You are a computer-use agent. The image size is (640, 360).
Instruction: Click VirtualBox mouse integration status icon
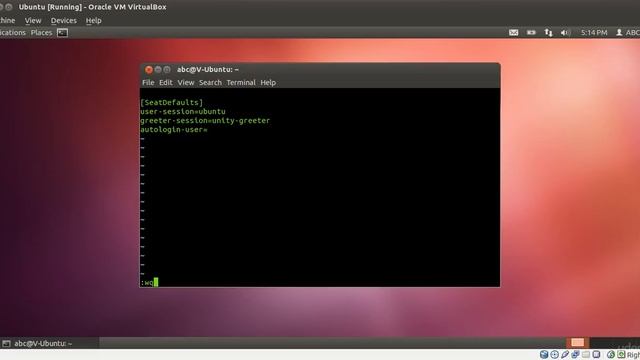611,354
